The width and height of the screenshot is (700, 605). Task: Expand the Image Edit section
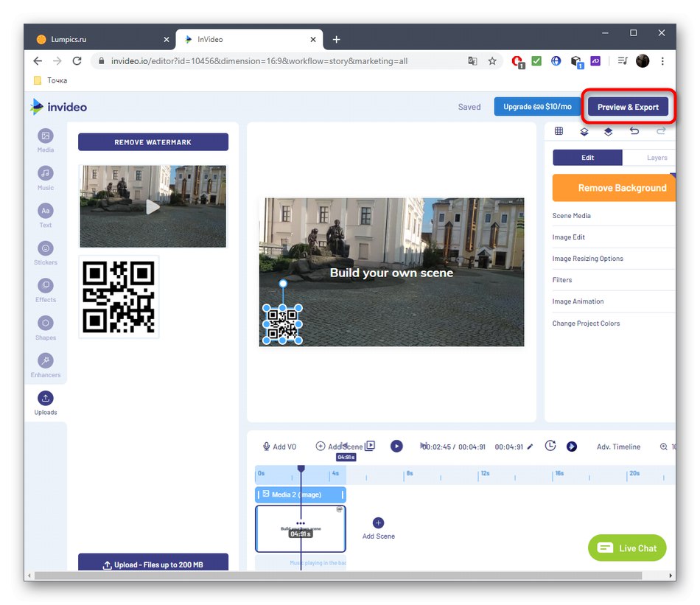coord(613,237)
